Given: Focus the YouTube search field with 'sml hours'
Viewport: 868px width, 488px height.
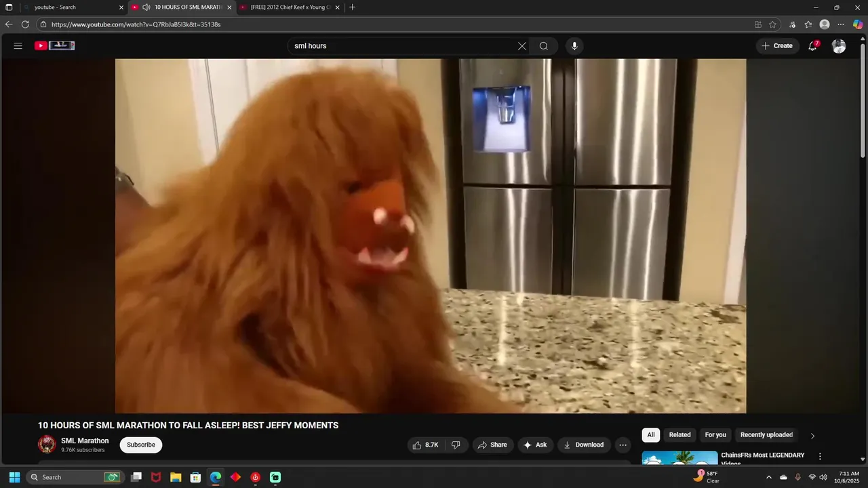Looking at the screenshot, I should 403,46.
